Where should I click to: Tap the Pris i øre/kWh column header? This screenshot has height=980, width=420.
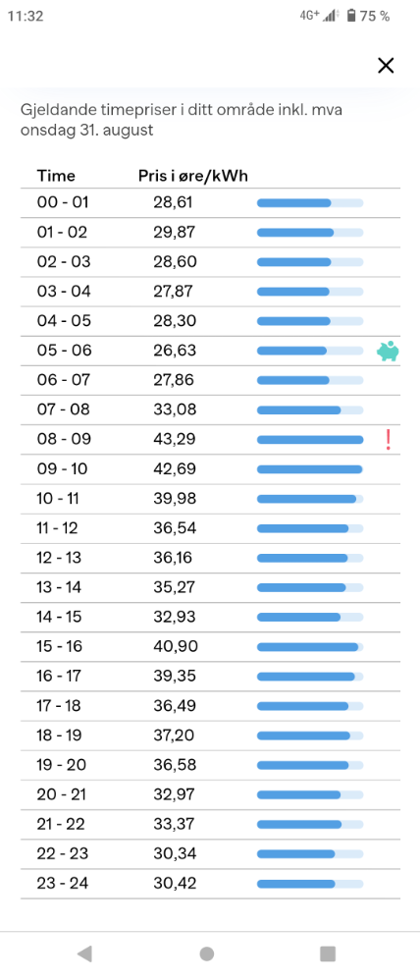193,176
